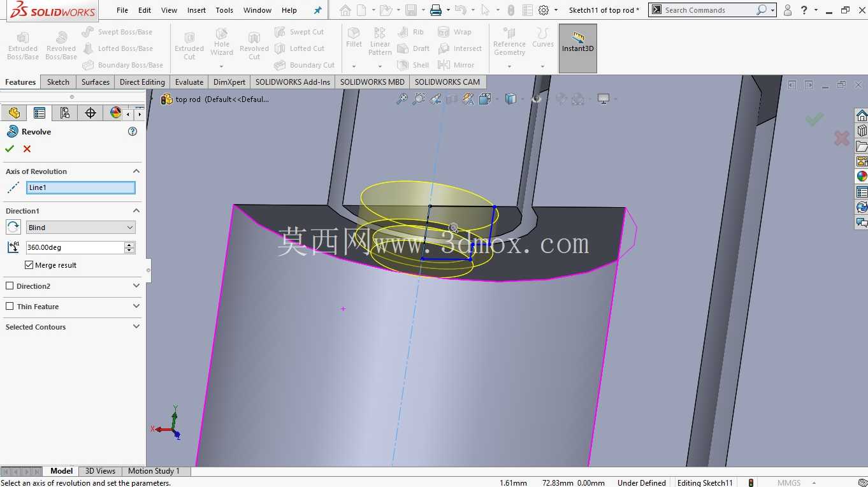Click the Under Defined status text
Screen dimensions: 868x487
[x=642, y=483]
